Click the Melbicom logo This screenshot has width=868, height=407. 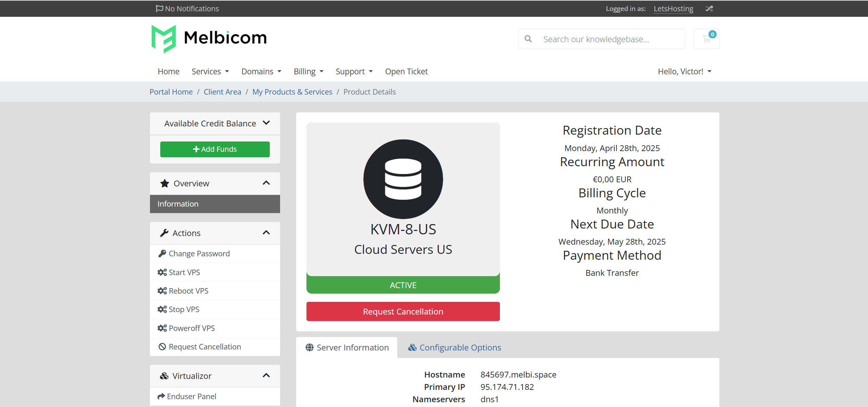[209, 38]
